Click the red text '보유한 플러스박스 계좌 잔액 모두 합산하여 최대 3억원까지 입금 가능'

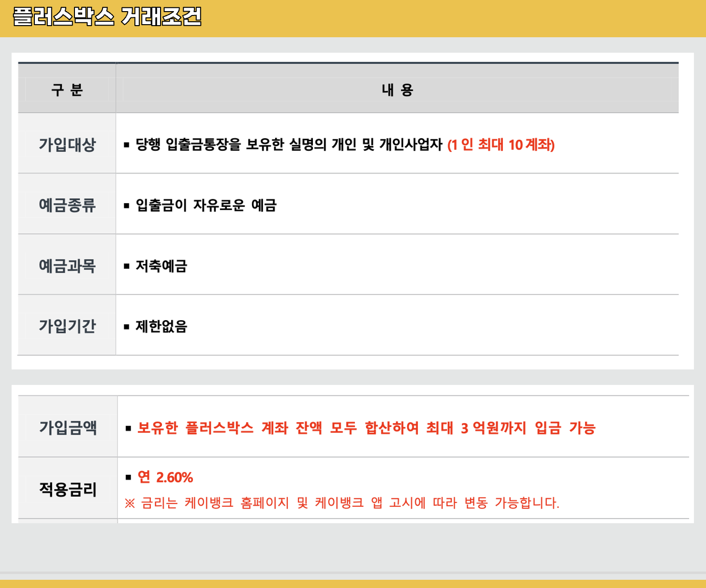(x=367, y=428)
